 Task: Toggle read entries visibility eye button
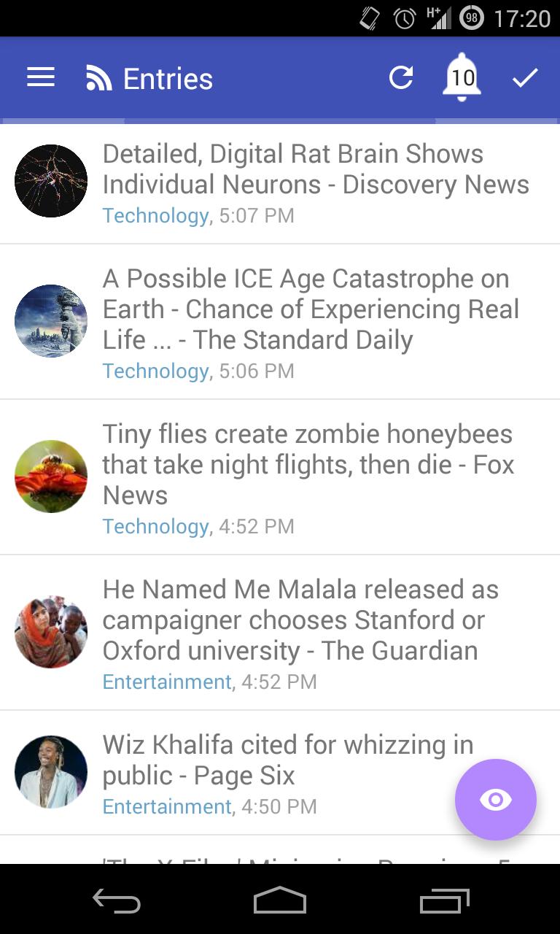pyautogui.click(x=496, y=800)
